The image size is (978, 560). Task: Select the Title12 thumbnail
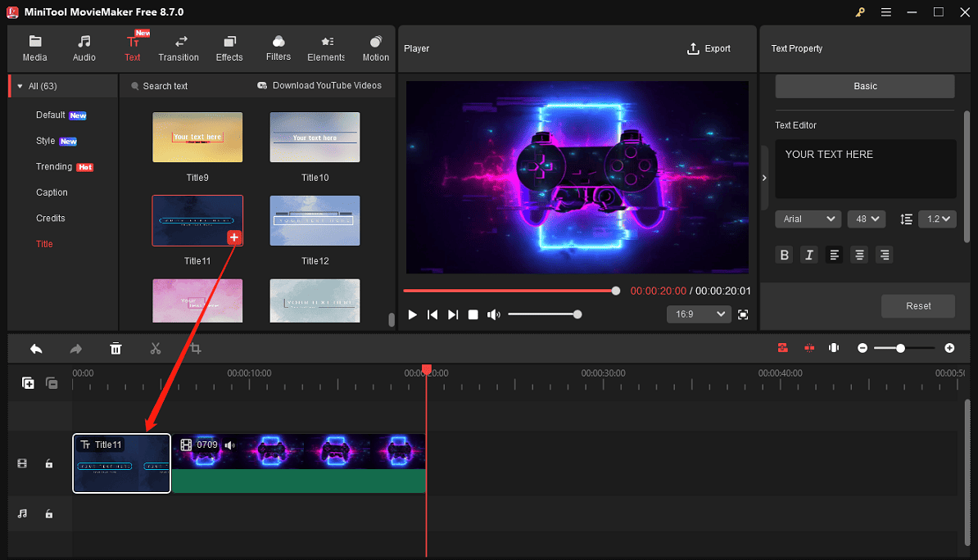click(315, 220)
